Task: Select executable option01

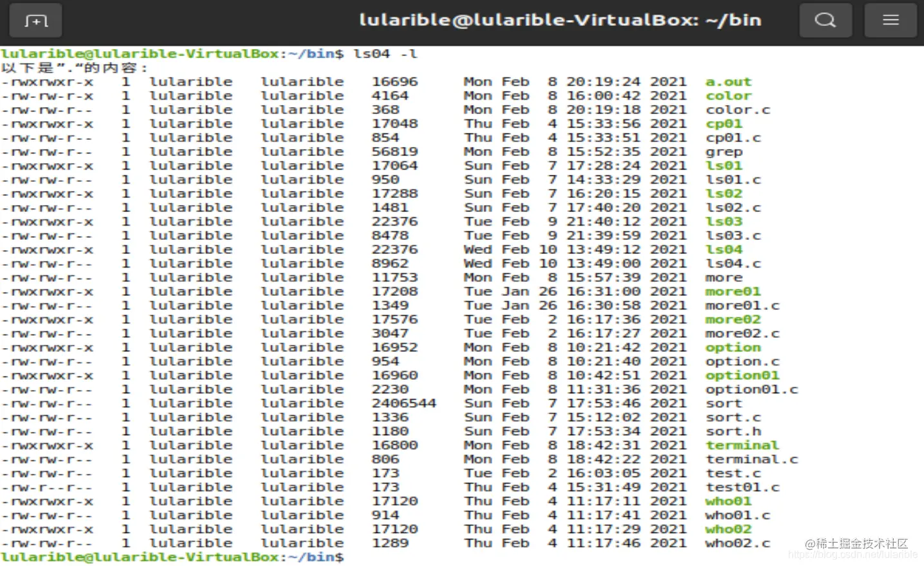Action: 742,376
